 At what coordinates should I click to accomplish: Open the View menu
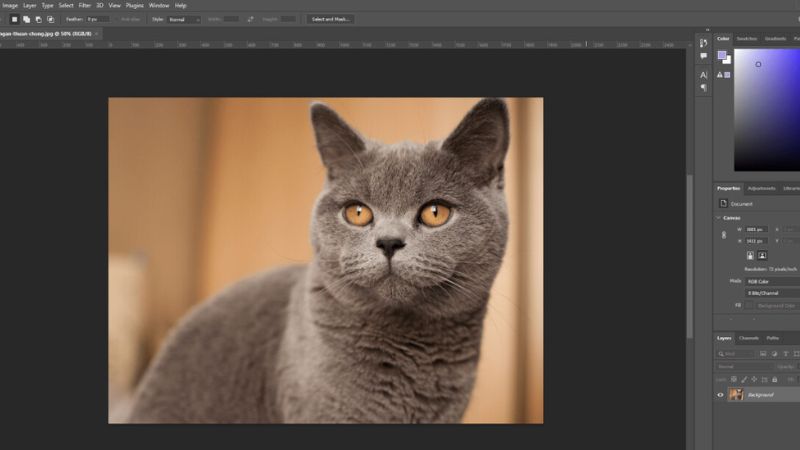click(114, 6)
